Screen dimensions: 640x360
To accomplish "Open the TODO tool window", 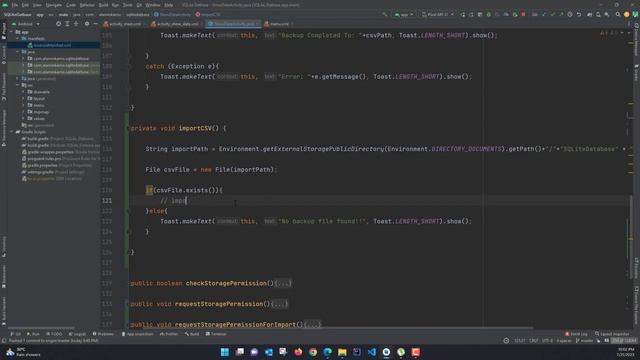I will (x=55, y=334).
